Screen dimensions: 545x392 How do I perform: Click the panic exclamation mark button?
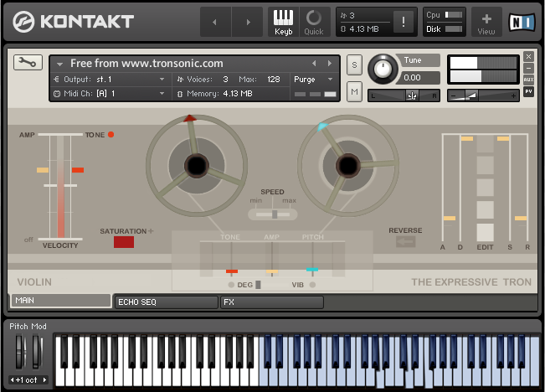pyautogui.click(x=403, y=23)
